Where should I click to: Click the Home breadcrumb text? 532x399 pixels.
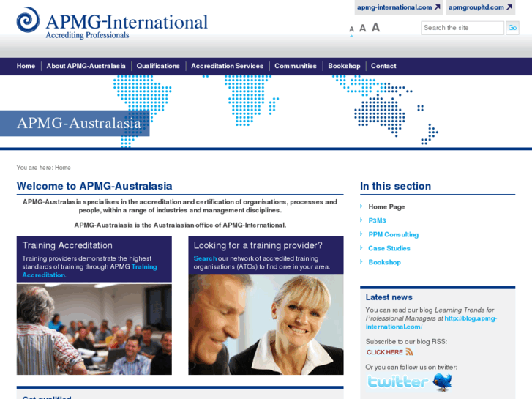[x=63, y=168]
